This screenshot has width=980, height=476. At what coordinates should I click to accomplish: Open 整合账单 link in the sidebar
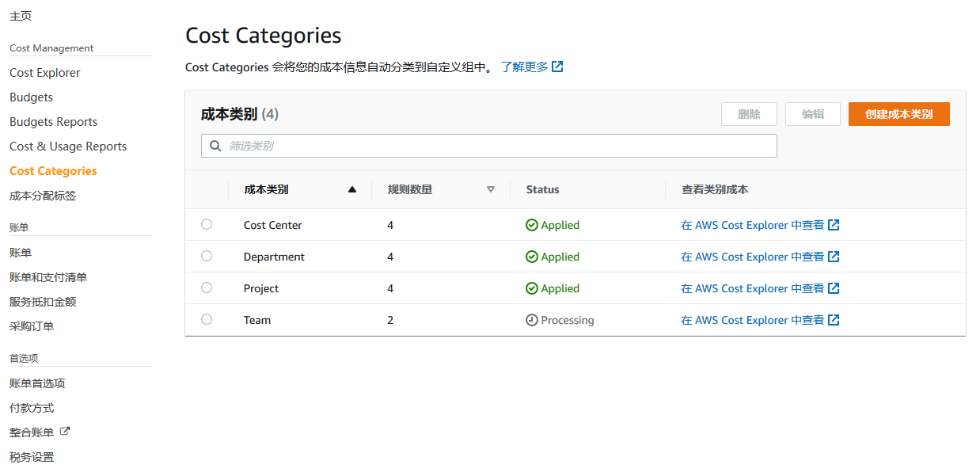[x=32, y=432]
